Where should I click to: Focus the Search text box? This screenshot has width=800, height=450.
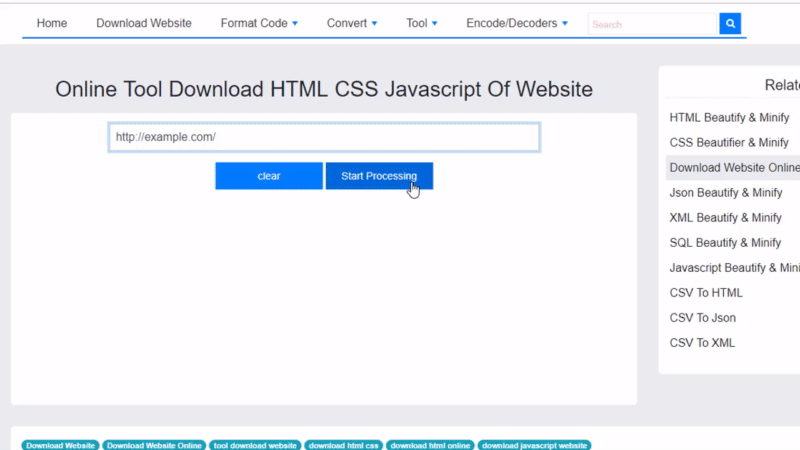pyautogui.click(x=653, y=24)
